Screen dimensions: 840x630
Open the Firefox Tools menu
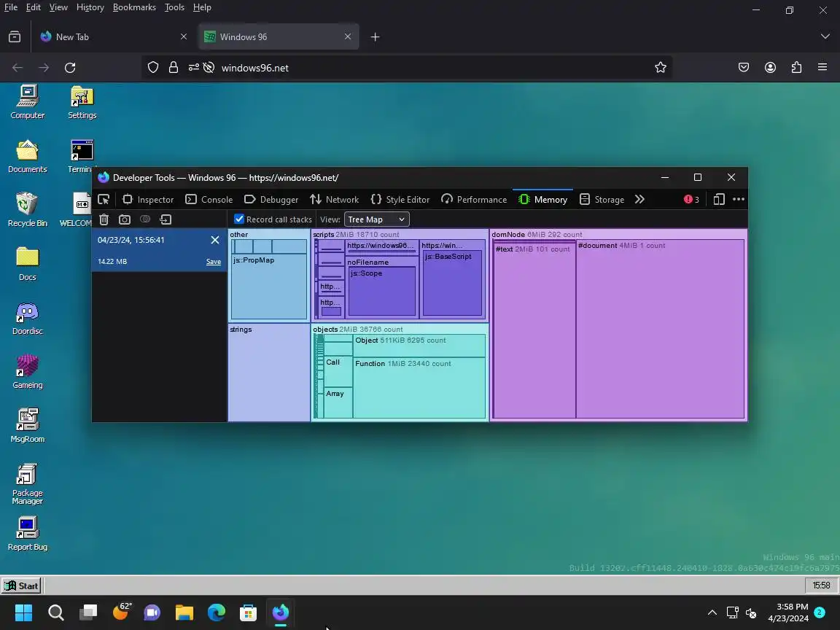174,7
